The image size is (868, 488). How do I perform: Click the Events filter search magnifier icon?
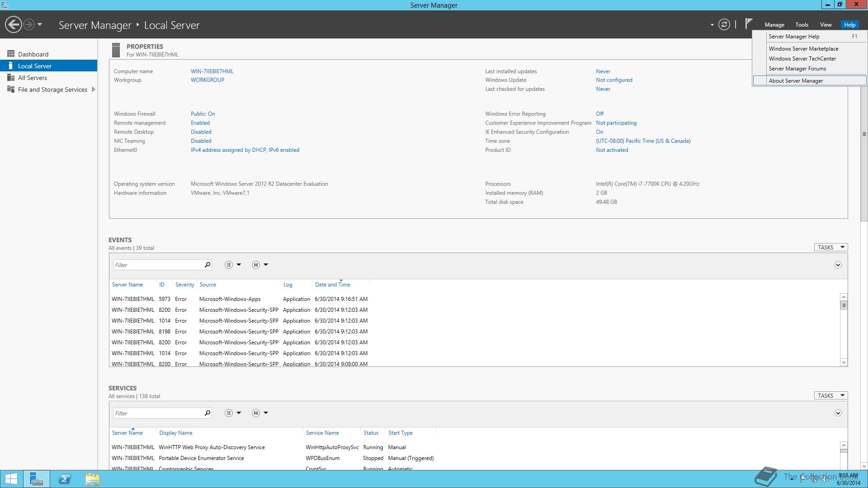pos(208,265)
